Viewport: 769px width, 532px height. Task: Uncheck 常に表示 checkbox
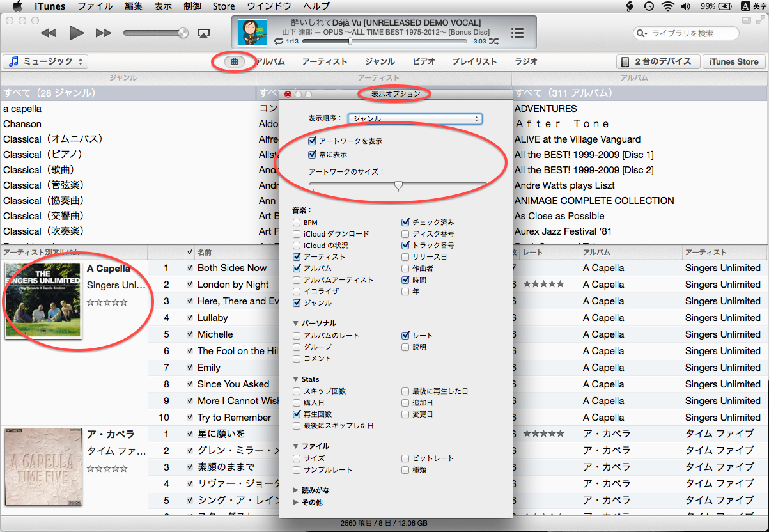pos(313,154)
